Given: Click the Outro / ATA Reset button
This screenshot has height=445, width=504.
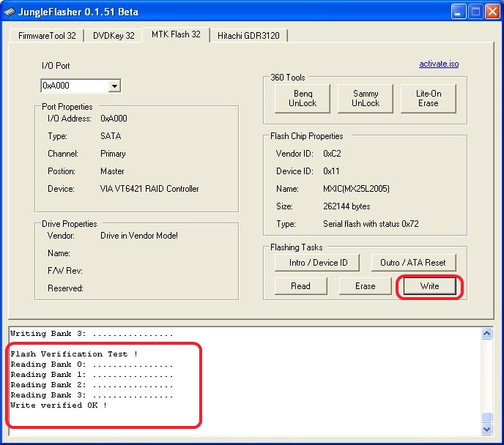Looking at the screenshot, I should coord(413,263).
